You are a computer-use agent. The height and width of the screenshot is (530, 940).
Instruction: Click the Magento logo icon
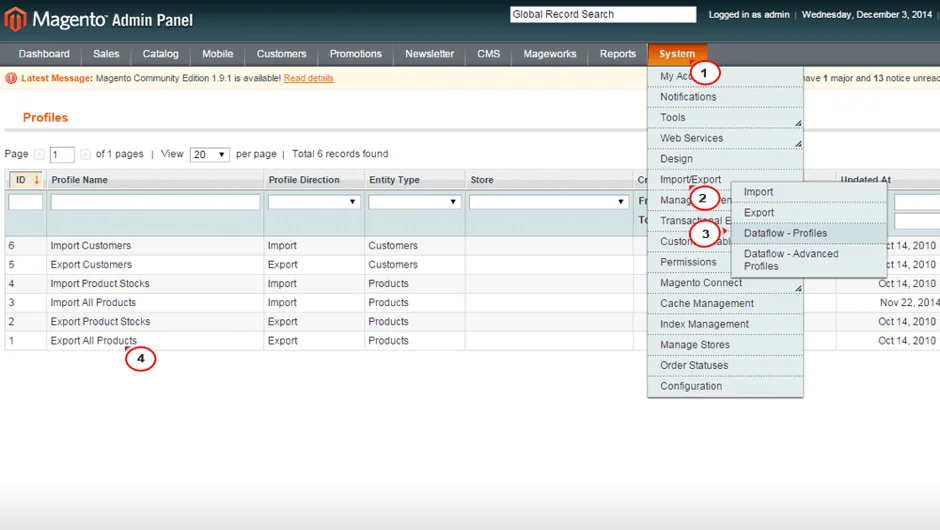[x=15, y=19]
